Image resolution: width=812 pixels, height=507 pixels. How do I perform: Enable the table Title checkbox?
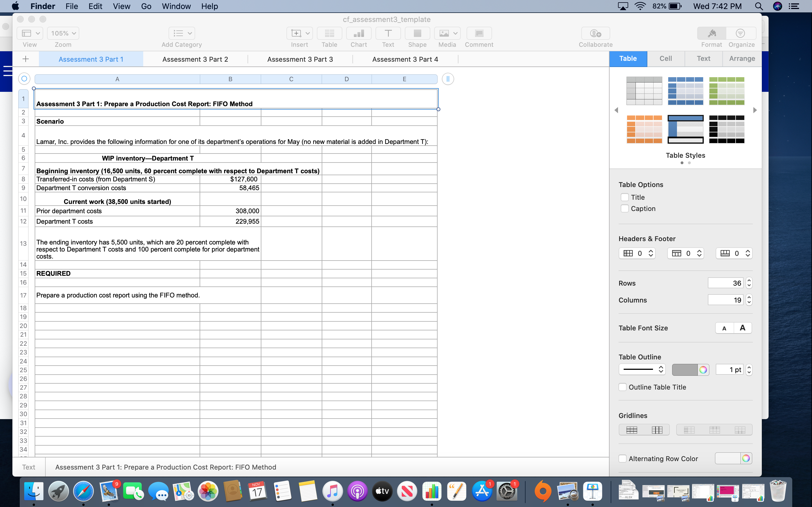[x=625, y=197]
